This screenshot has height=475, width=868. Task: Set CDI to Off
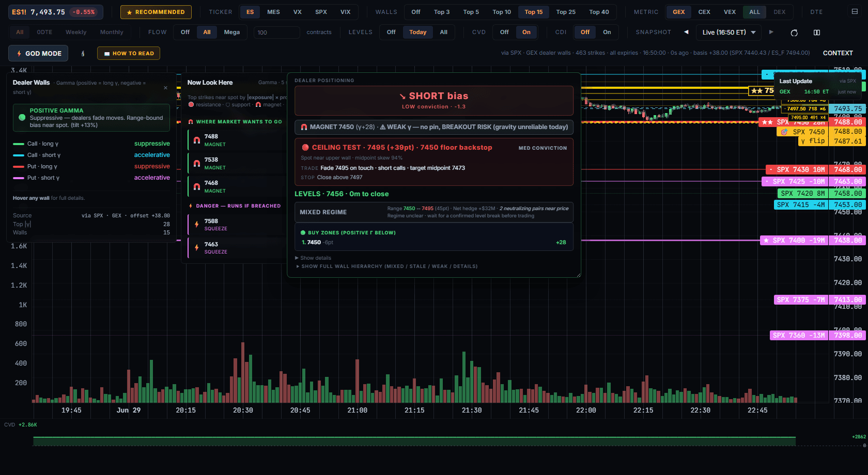tap(585, 32)
